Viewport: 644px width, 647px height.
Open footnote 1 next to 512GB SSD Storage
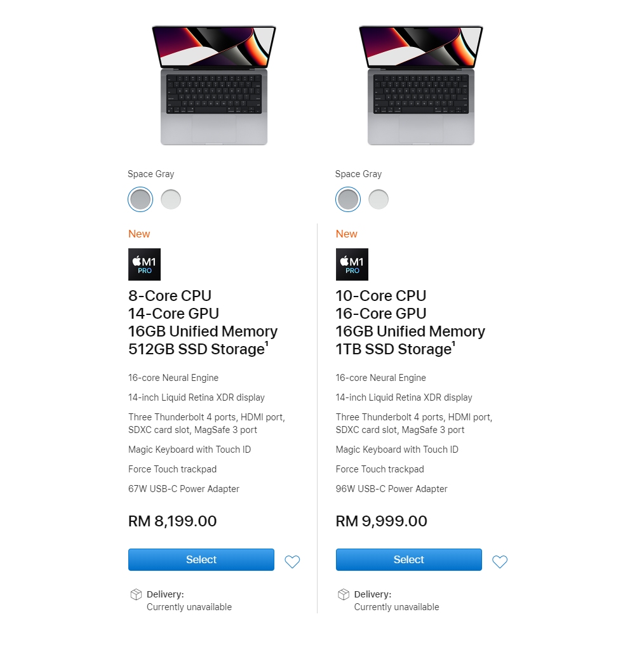pos(267,345)
